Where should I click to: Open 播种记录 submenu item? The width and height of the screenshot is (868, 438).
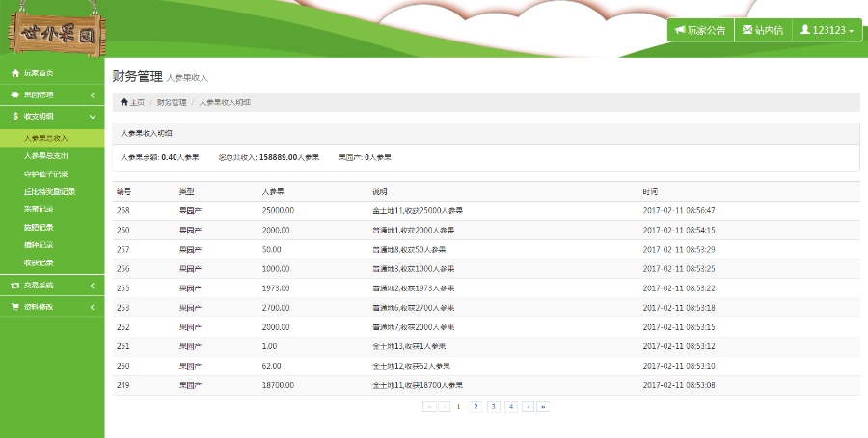pyautogui.click(x=39, y=245)
